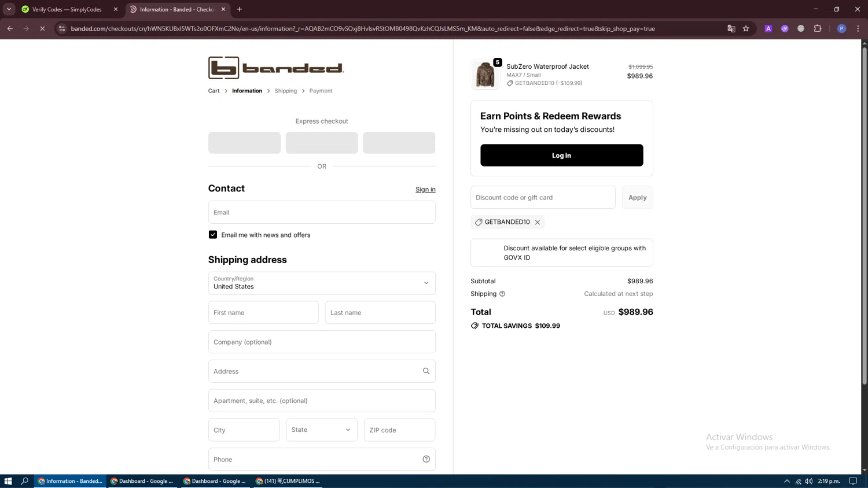Show hidden system tray icons
Image resolution: width=868 pixels, height=488 pixels.
point(787,481)
